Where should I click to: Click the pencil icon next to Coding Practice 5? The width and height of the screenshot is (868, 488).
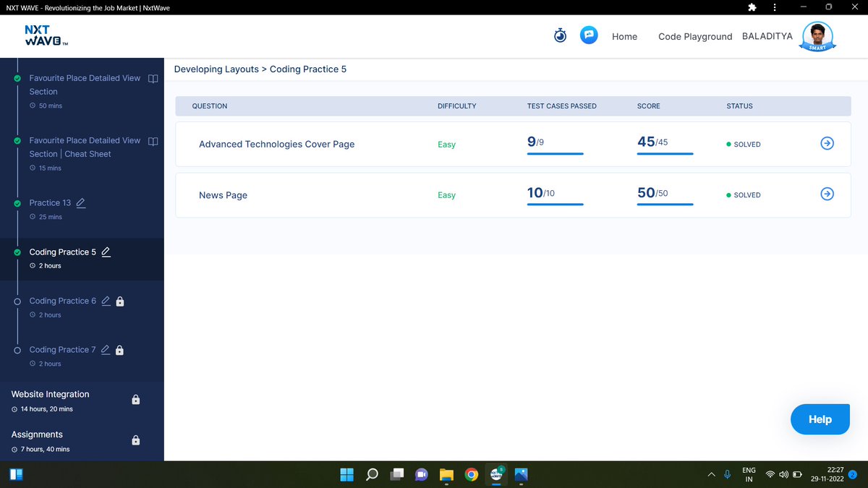click(x=106, y=252)
